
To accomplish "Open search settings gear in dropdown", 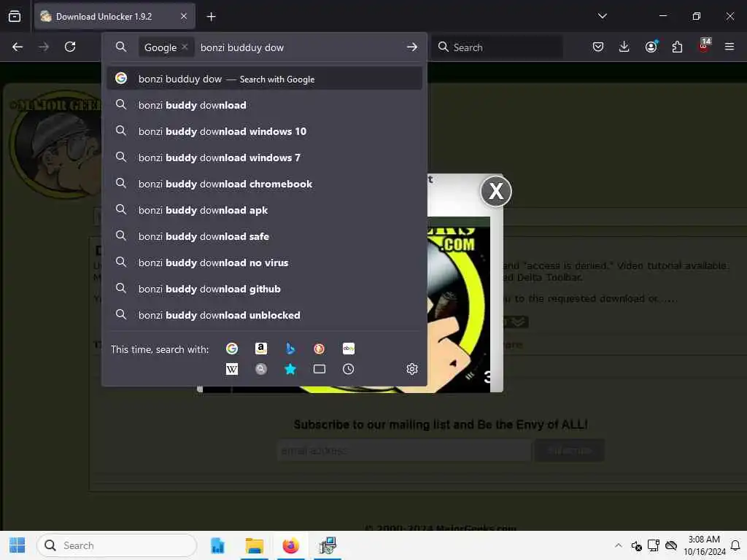I will (412, 369).
